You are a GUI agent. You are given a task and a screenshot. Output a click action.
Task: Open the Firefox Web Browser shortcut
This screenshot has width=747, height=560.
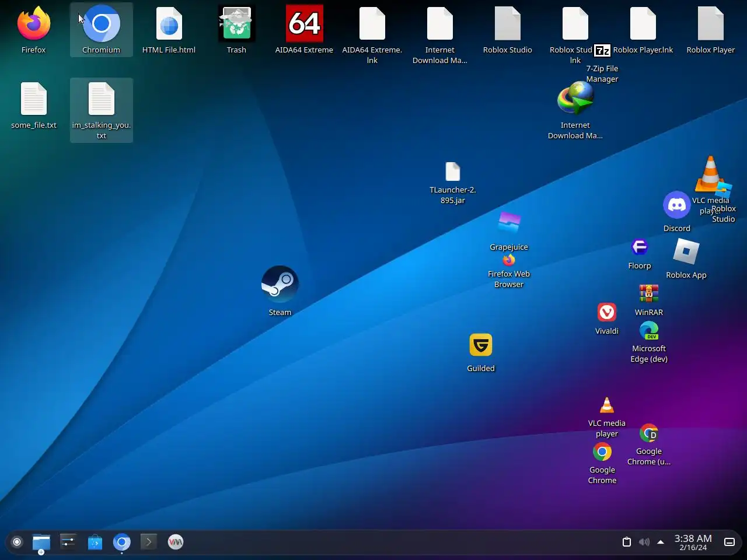(509, 260)
